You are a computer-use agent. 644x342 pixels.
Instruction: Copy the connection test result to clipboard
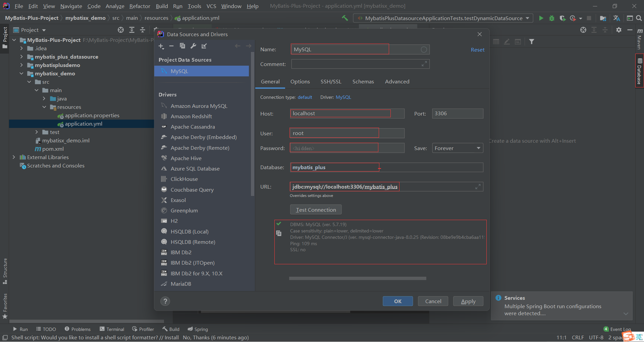[279, 233]
